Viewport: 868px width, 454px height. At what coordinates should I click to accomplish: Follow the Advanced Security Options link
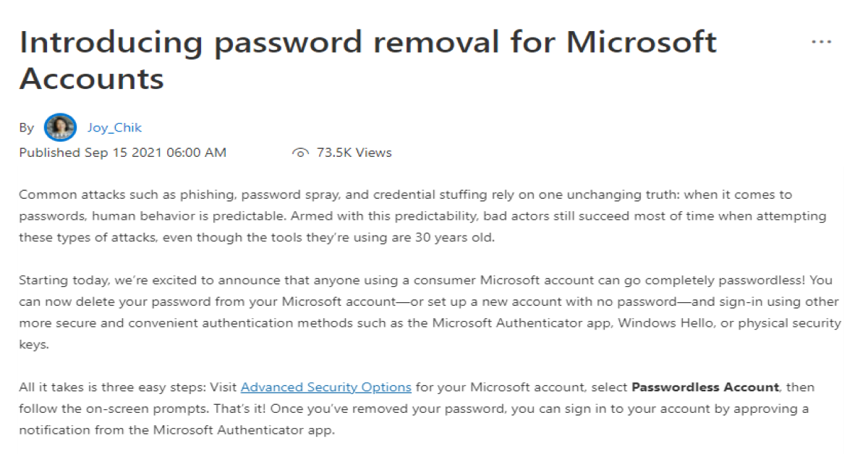point(325,387)
